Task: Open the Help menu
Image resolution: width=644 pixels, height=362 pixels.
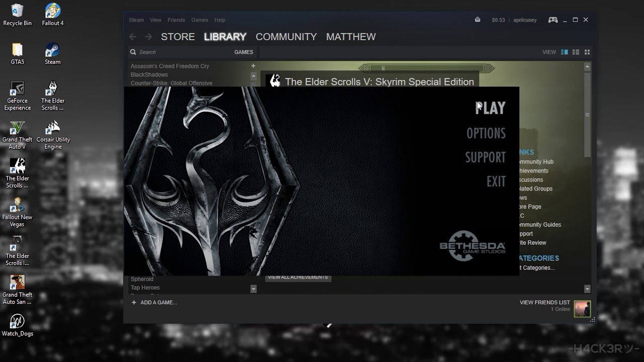Action: (x=220, y=20)
